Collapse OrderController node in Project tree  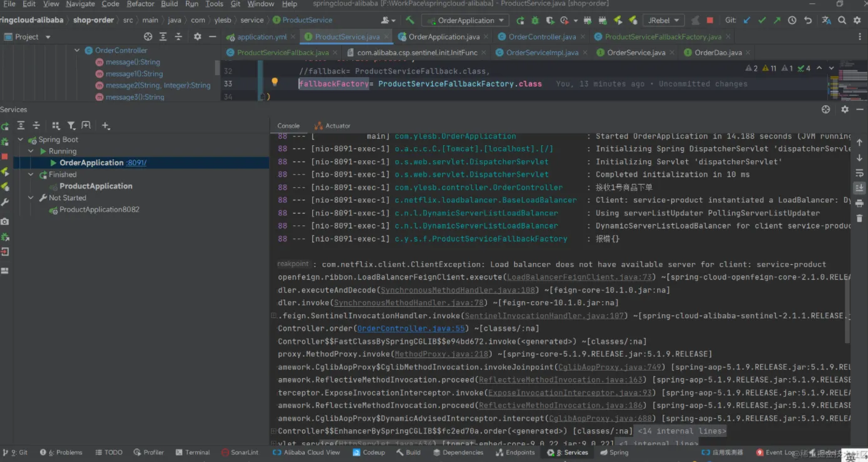[77, 50]
